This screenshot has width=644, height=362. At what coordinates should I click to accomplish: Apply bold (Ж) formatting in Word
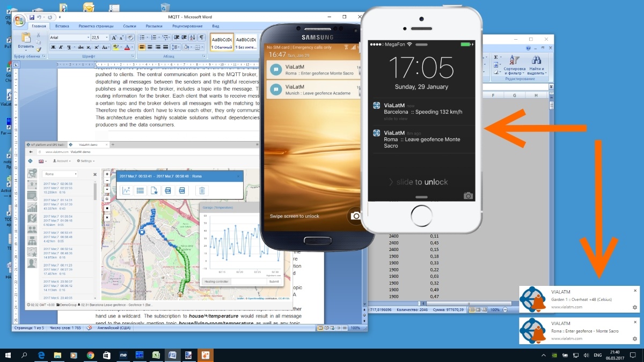pos(53,47)
